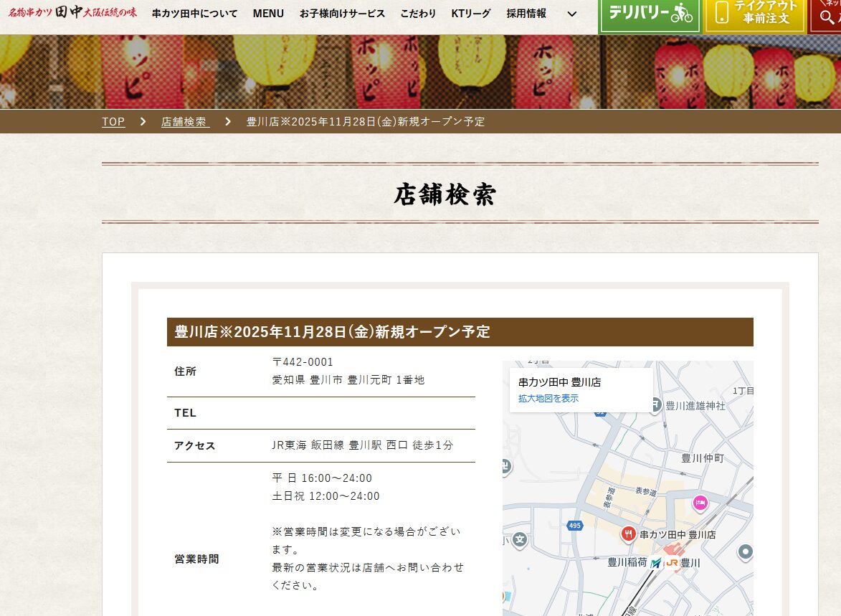Go to the こだわり page
841x616 pixels.
click(x=418, y=14)
